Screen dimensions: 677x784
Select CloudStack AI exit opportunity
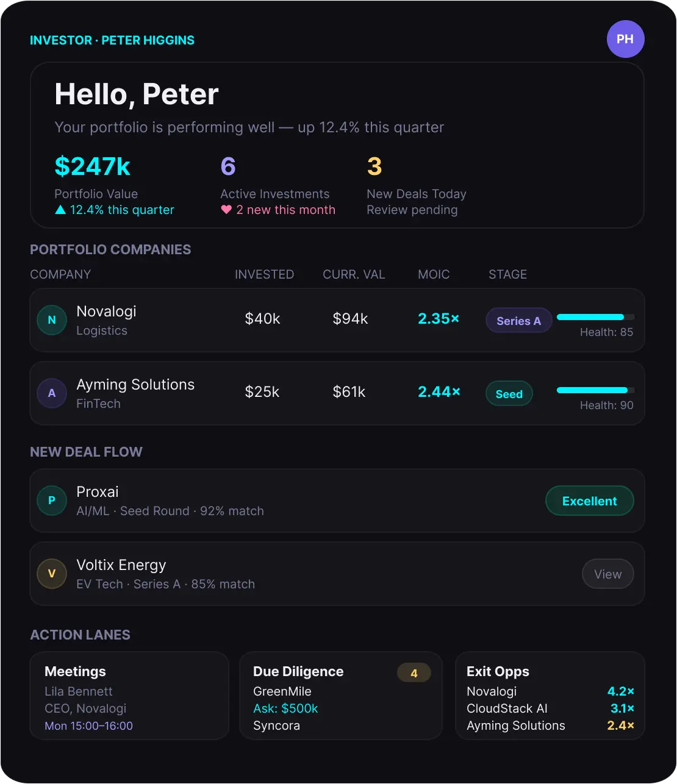point(507,708)
